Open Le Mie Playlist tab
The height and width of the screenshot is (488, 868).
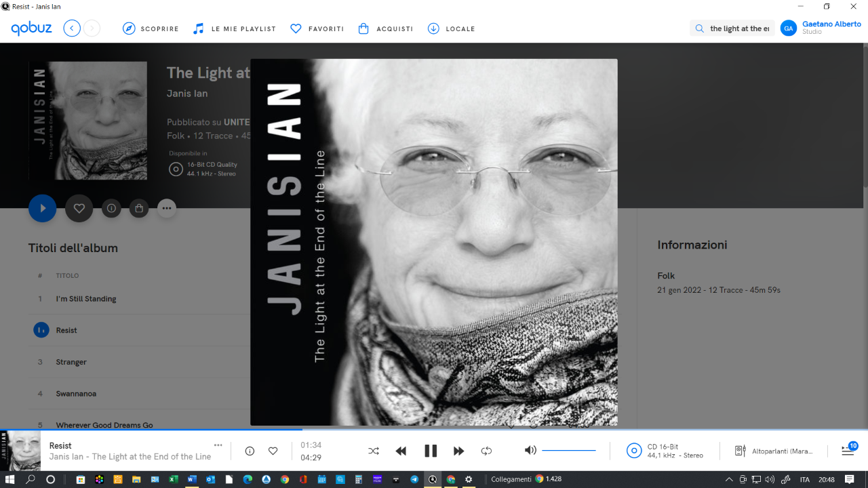pos(234,28)
